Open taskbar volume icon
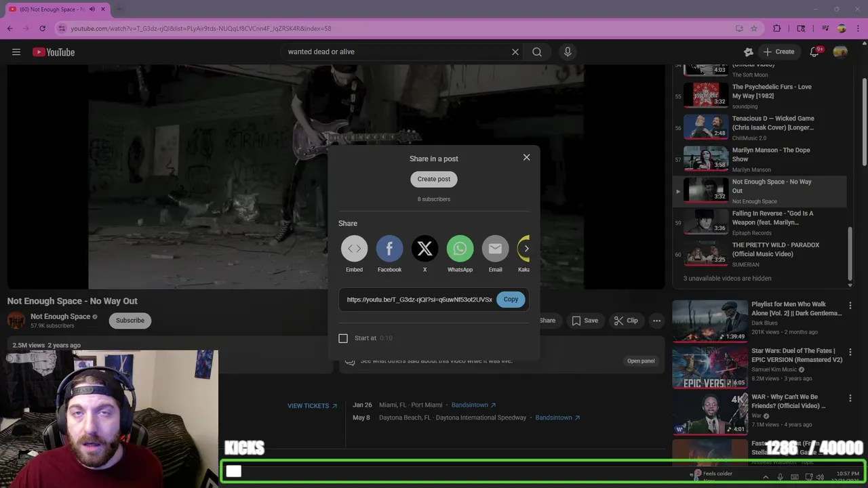This screenshot has width=868, height=488. (821, 477)
